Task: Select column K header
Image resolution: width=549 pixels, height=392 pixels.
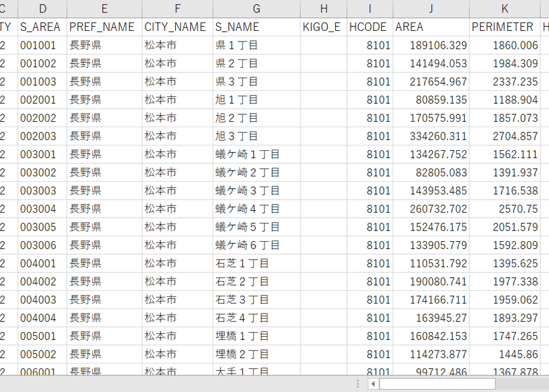Action: 505,9
